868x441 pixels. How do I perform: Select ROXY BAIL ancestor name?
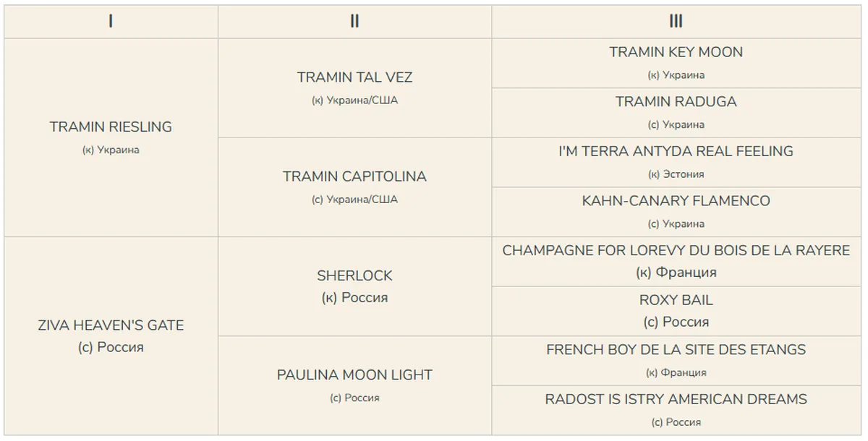click(676, 300)
